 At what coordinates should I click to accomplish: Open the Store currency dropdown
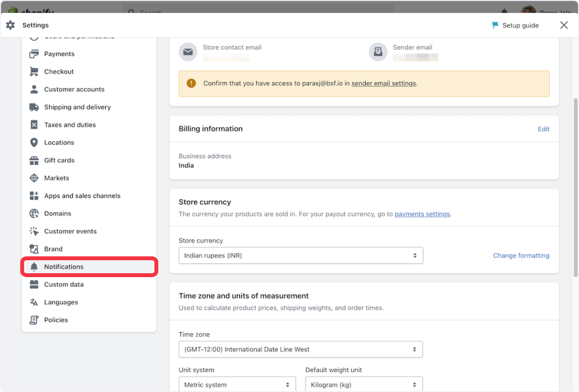[x=301, y=256]
